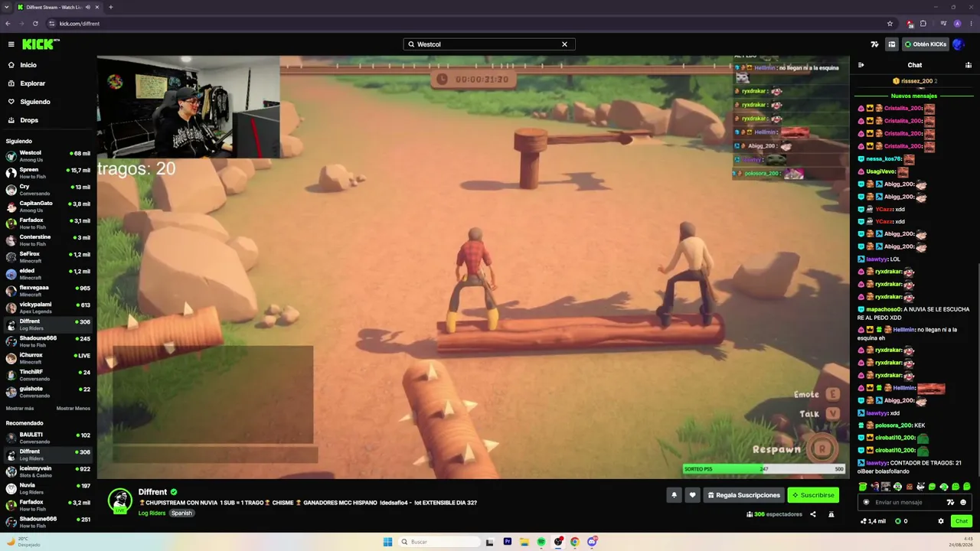Open Google Chrome from the taskbar
The image size is (980, 551).
point(575,542)
